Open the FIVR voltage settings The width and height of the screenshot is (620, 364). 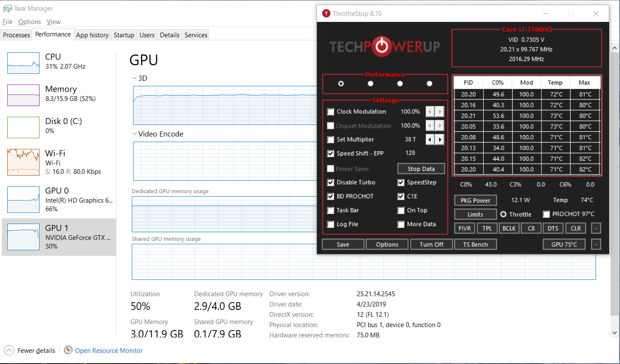(x=465, y=228)
